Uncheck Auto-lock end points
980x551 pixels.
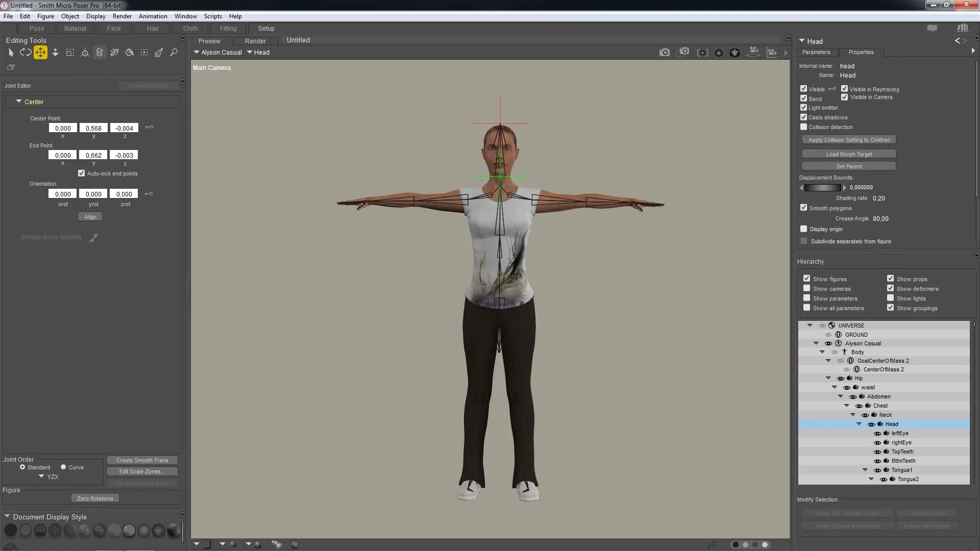coord(81,173)
